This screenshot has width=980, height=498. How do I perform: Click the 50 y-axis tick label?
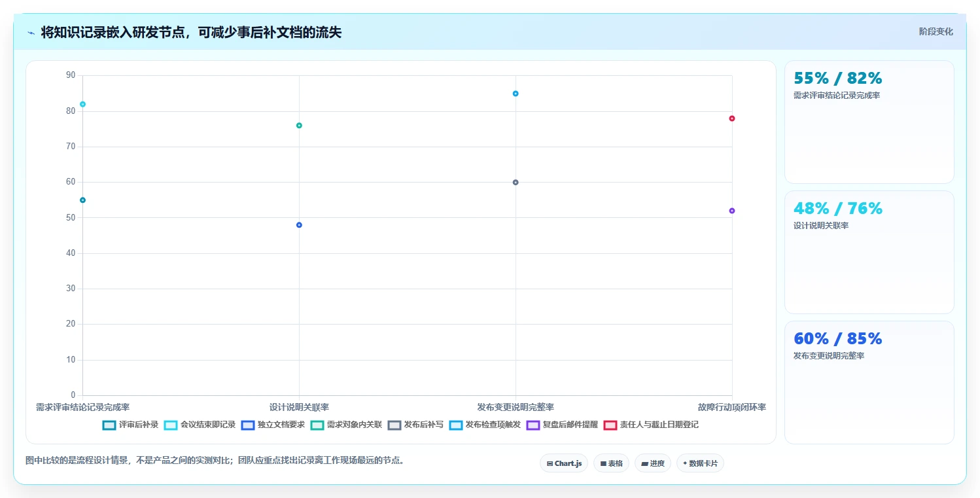[x=71, y=217]
